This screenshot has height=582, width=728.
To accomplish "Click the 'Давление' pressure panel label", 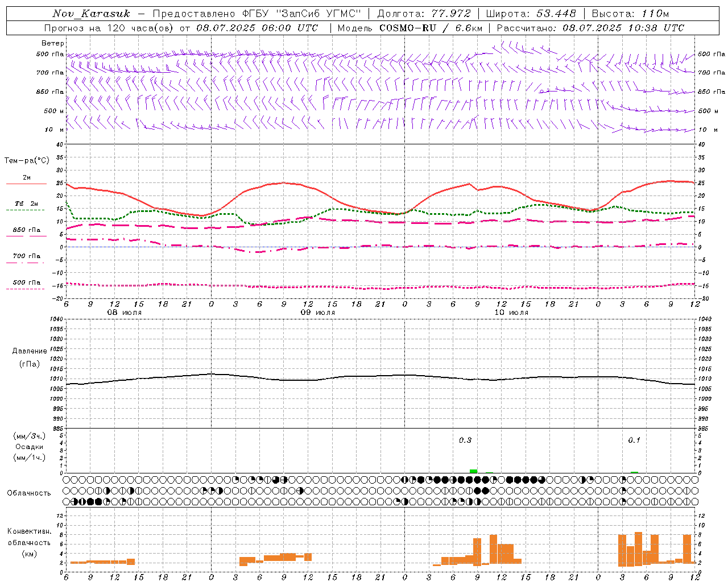I will click(29, 351).
